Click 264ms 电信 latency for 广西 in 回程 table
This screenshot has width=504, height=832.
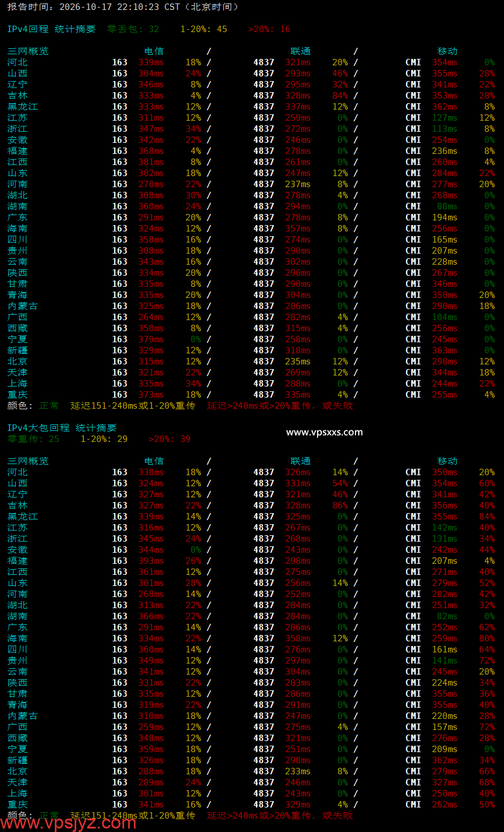click(x=151, y=317)
